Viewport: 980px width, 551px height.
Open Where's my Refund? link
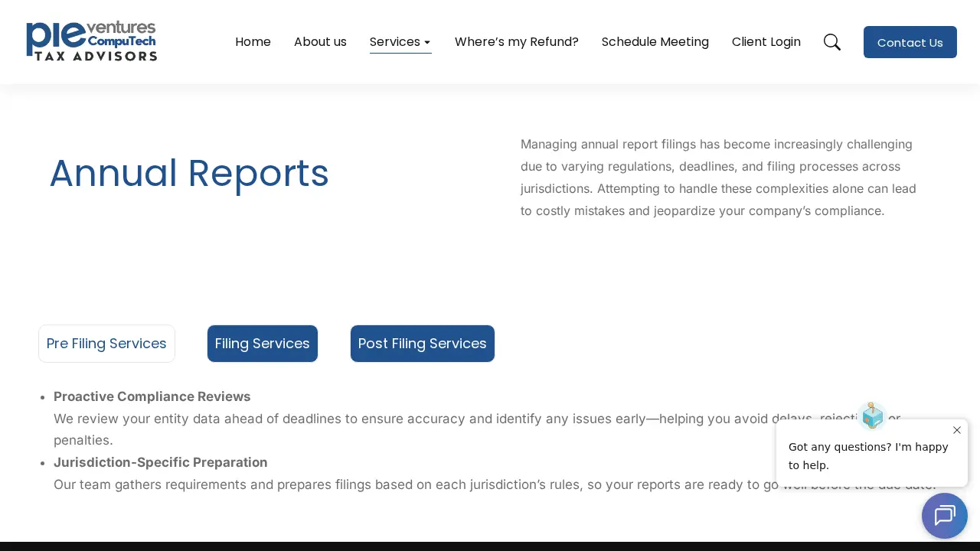(517, 42)
